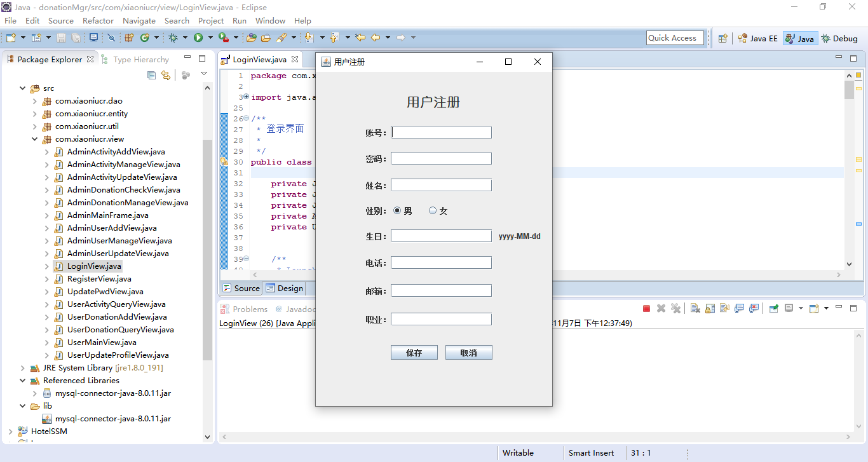The height and width of the screenshot is (462, 868).
Task: Toggle Link with Editor in Package Explorer
Action: click(x=166, y=75)
